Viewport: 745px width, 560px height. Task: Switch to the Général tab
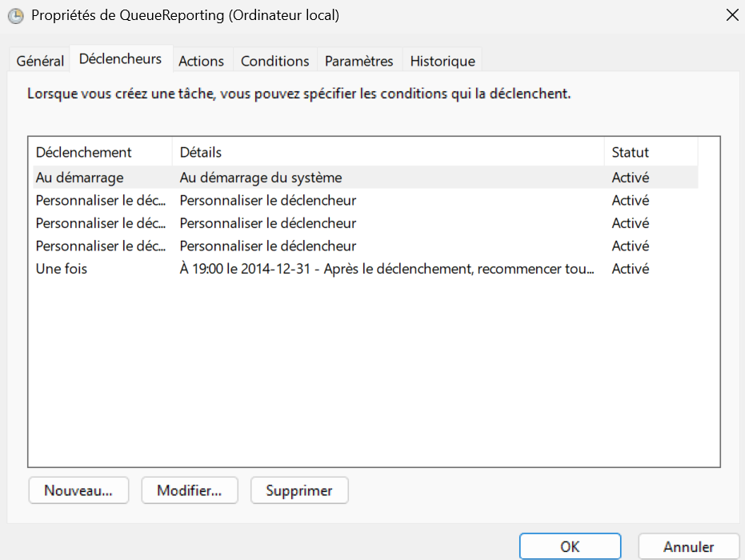pos(40,61)
